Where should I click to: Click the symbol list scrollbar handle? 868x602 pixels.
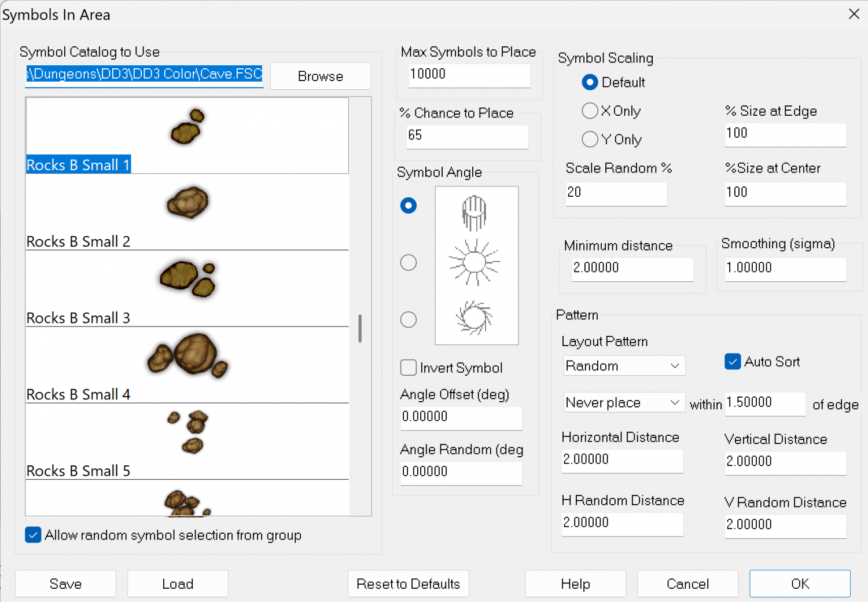pos(360,328)
